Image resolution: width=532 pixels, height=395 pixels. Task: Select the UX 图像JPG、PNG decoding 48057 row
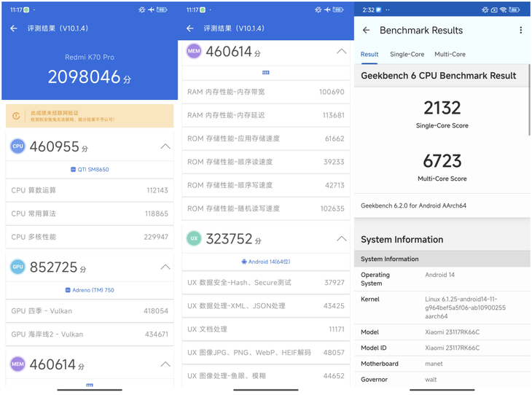coord(266,353)
